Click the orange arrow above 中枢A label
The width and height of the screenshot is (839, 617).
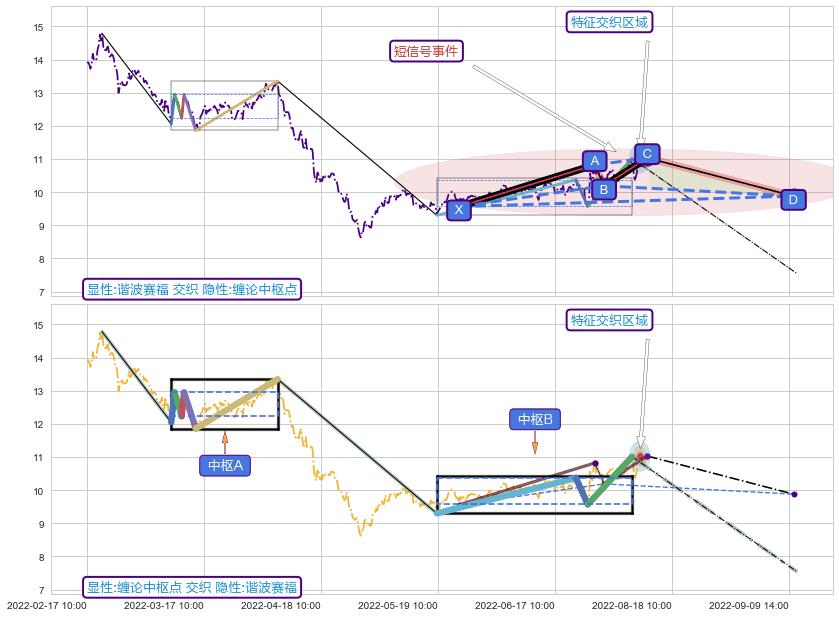click(225, 441)
